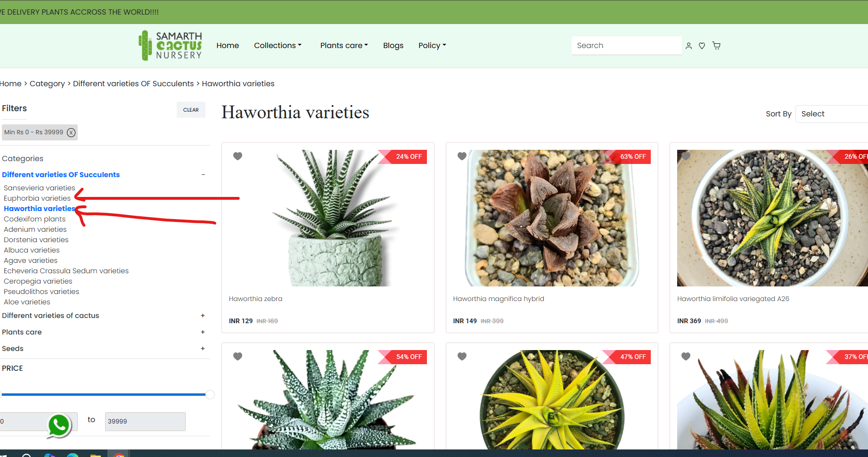The width and height of the screenshot is (868, 457).
Task: Click heart icon on the 54% OFF card
Action: (x=238, y=356)
